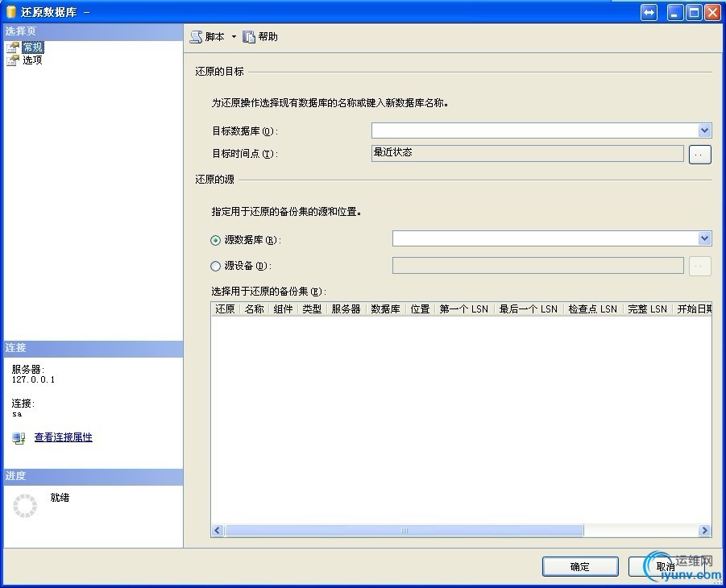726x588 pixels.
Task: Click the 127.0.0.1 server text
Action: [x=33, y=379]
